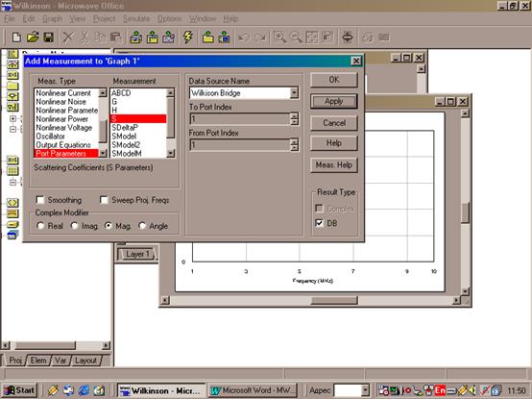Select the Angle complex modifier radio button
This screenshot has height=399, width=532.
[142, 226]
